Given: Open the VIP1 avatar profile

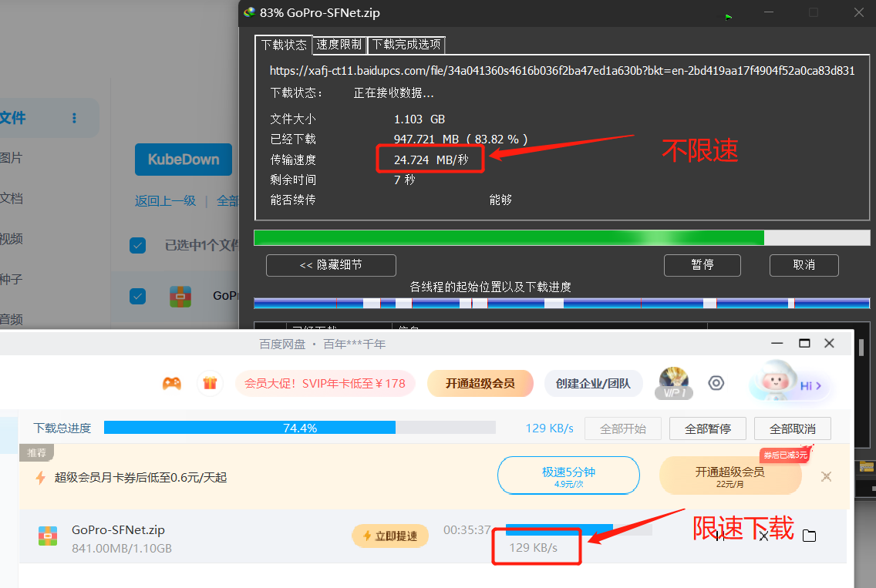Looking at the screenshot, I should [674, 384].
